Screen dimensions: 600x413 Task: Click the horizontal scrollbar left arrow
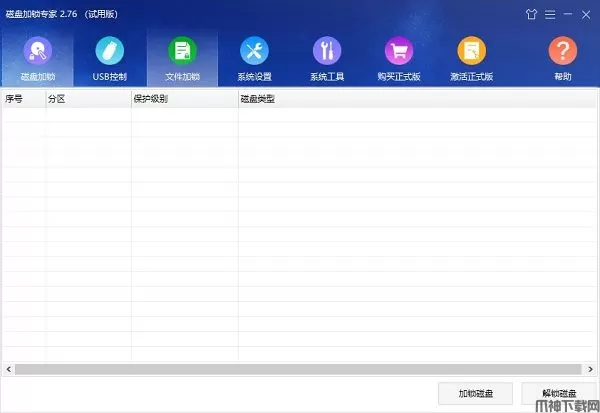coord(8,369)
